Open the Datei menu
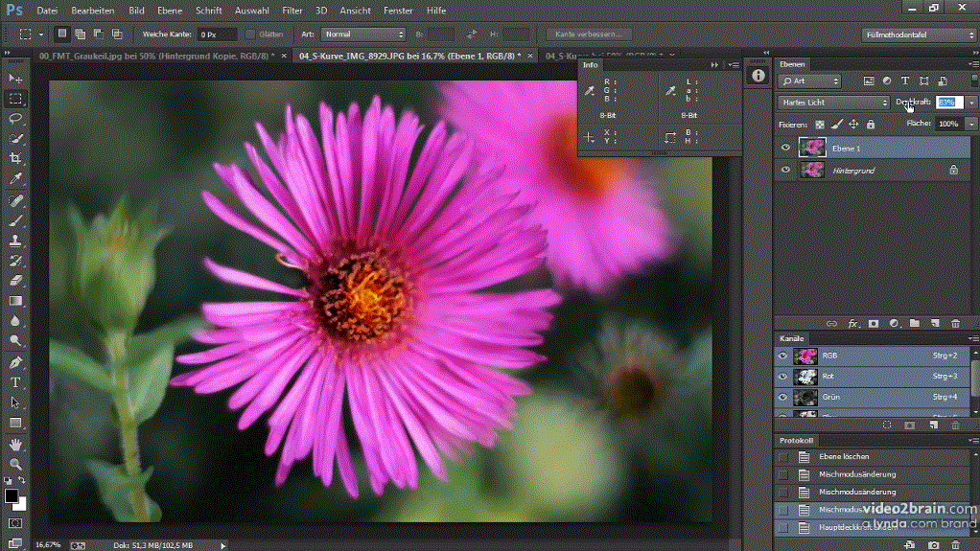Screen dimensions: 980x551 (x=48, y=11)
